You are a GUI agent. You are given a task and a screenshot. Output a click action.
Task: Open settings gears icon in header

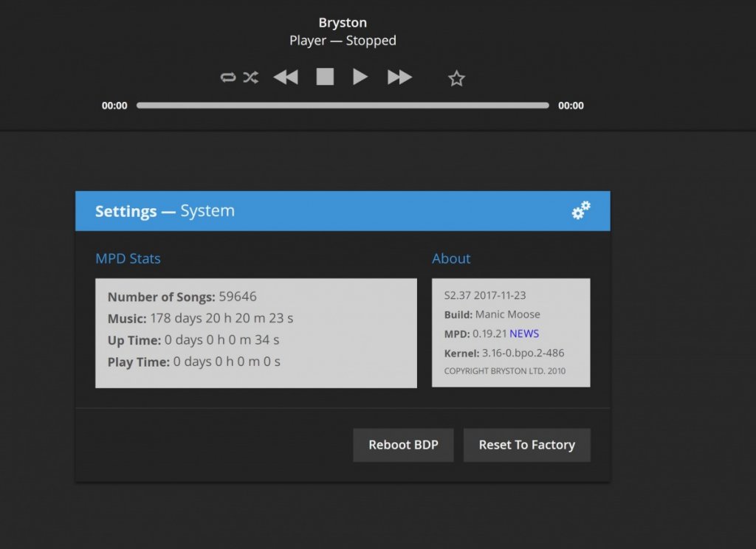(581, 210)
